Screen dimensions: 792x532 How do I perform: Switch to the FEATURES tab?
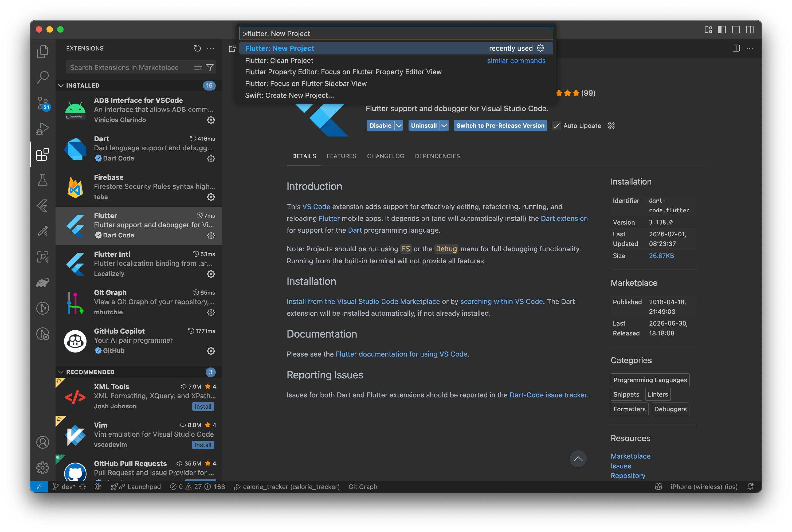click(342, 156)
